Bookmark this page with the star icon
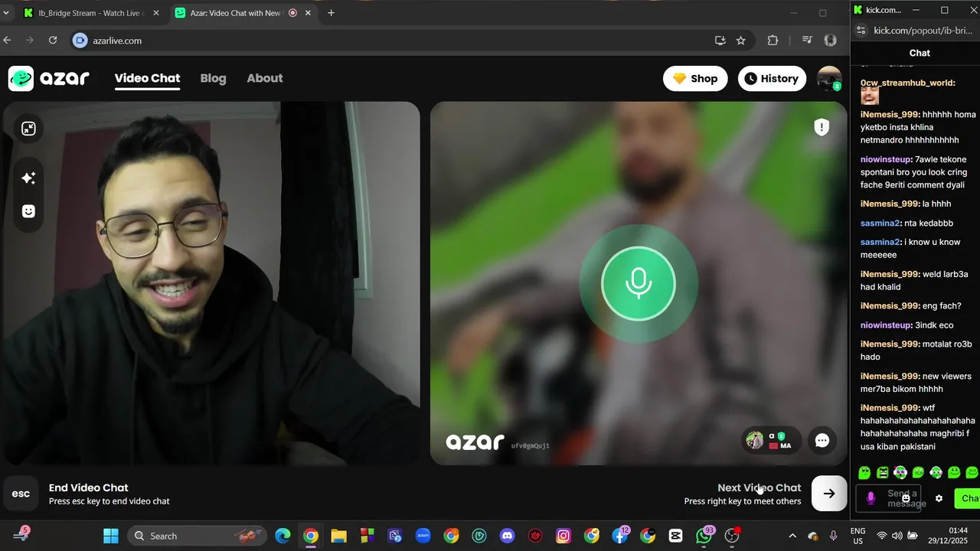 click(740, 41)
